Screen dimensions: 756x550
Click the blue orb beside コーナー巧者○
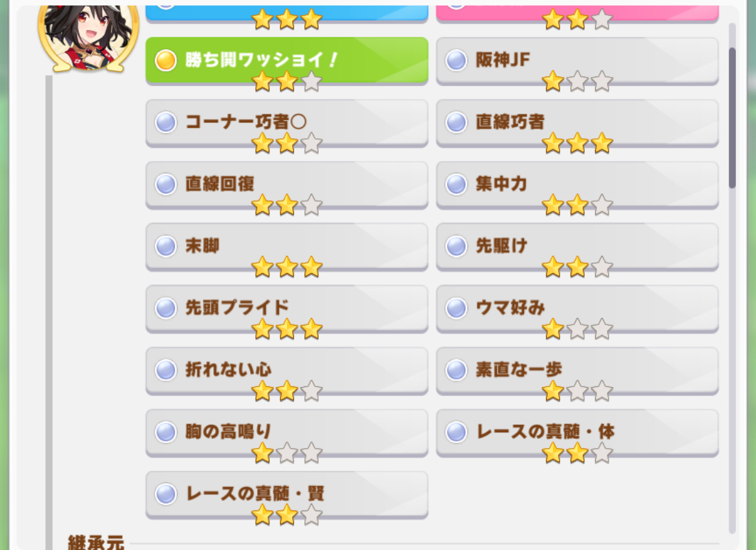coord(165,122)
